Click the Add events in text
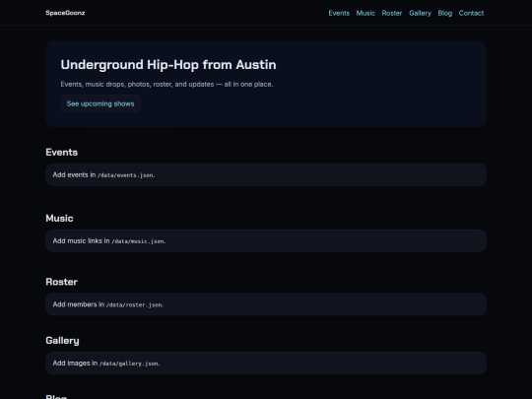The width and height of the screenshot is (532, 399). 74,174
